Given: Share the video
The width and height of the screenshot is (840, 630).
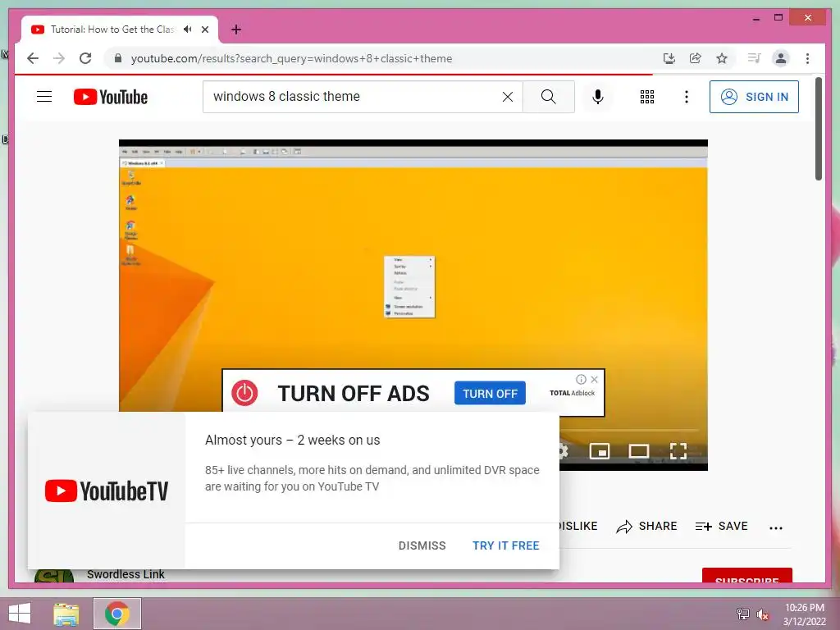Looking at the screenshot, I should pos(646,526).
